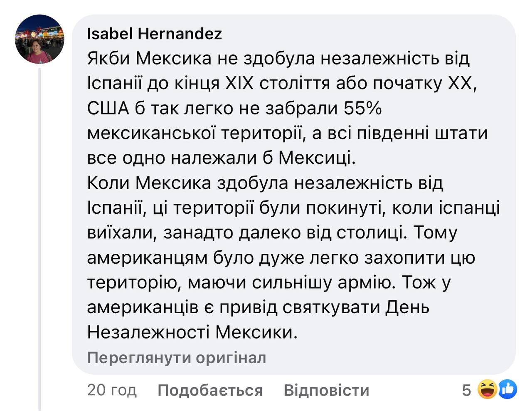The width and height of the screenshot is (532, 411).
Task: Open the Isabel Hernandez profile name link
Action: [154, 34]
